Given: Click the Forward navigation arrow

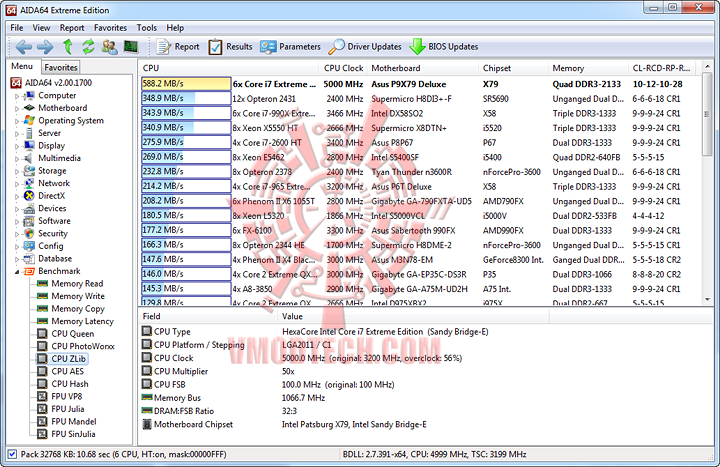Looking at the screenshot, I should [45, 47].
